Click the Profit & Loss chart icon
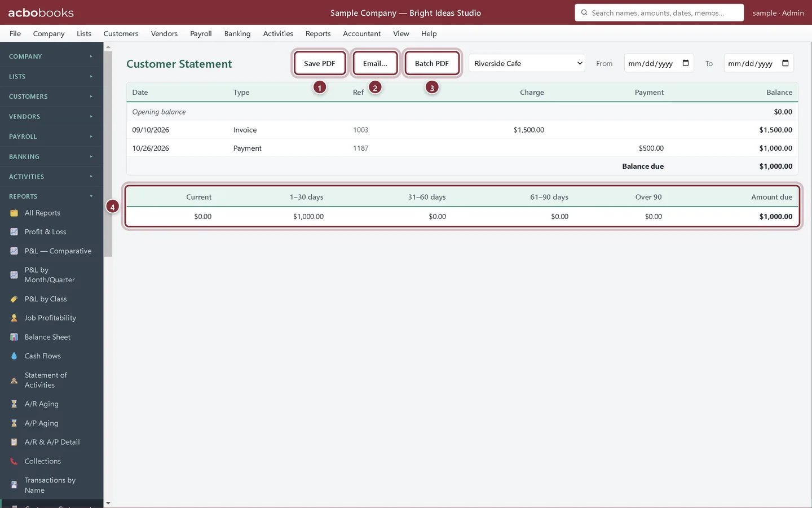Screen dimensions: 812x508 pos(14,232)
